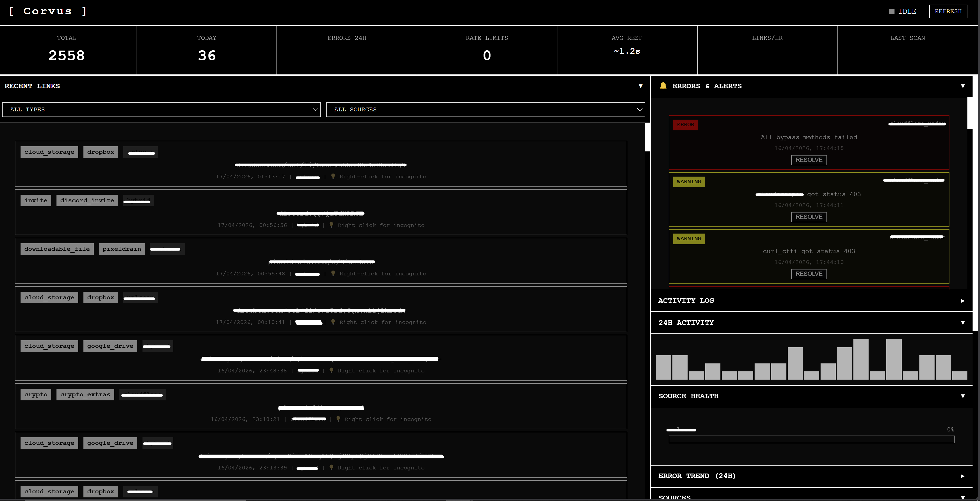
Task: Click the timestamp 17/04/2026, 00:56:56
Action: click(252, 225)
